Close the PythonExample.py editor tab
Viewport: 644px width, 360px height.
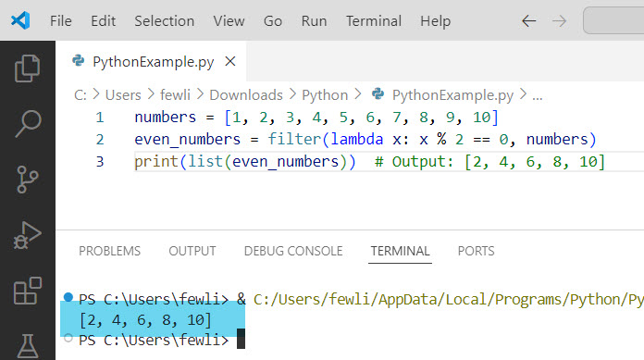[x=230, y=62]
